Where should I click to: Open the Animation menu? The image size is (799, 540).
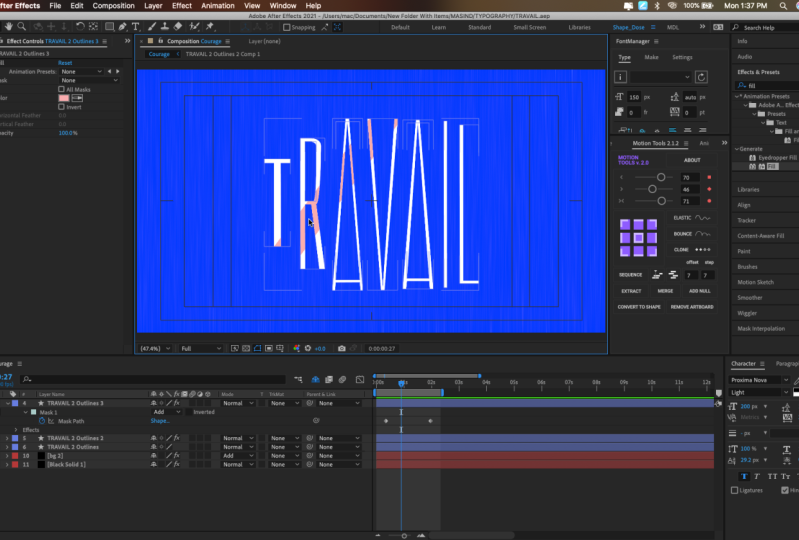point(218,6)
